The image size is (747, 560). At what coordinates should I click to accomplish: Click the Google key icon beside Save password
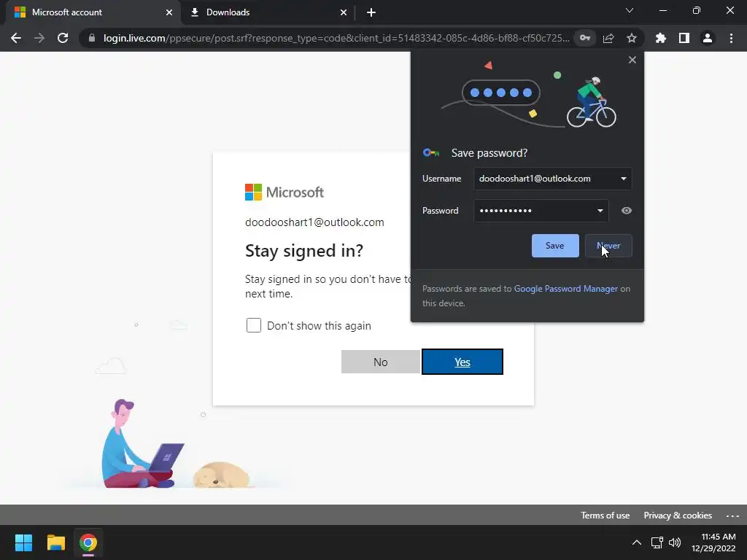click(x=431, y=153)
